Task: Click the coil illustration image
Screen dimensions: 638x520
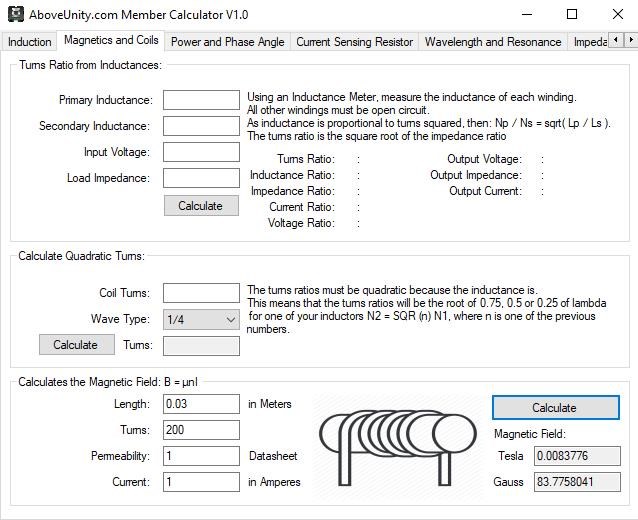Action: click(398, 448)
